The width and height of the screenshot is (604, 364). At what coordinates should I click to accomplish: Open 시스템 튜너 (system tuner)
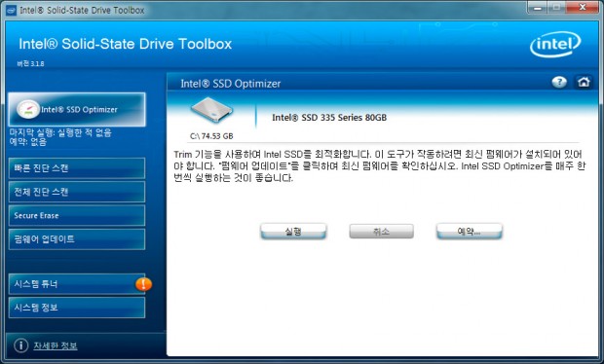point(77,284)
